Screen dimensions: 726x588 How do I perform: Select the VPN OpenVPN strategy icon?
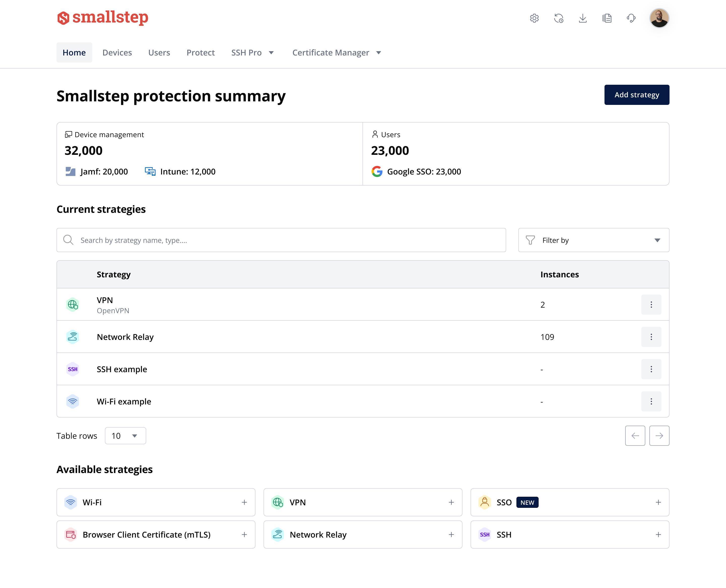coord(73,305)
